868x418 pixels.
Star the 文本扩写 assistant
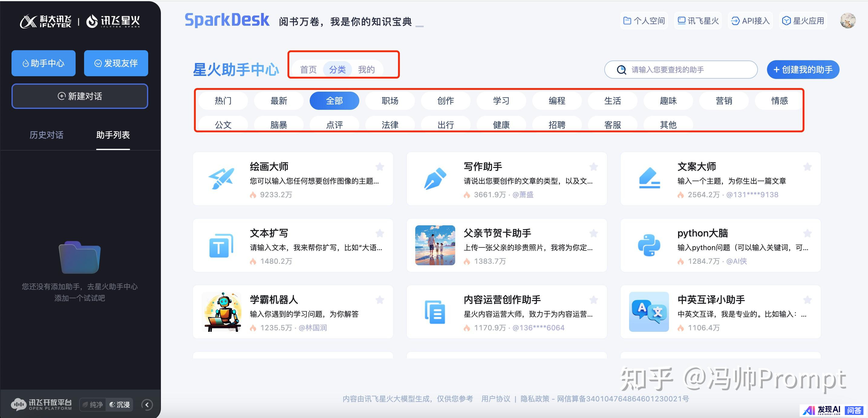pos(380,233)
